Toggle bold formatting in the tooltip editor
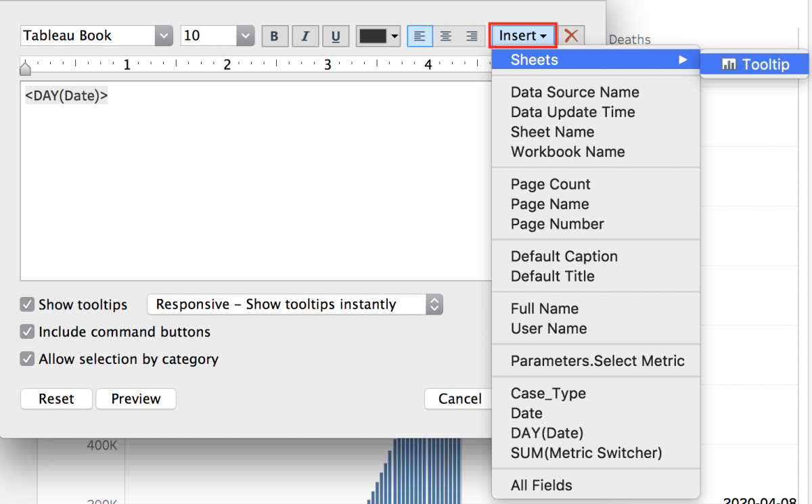 275,35
